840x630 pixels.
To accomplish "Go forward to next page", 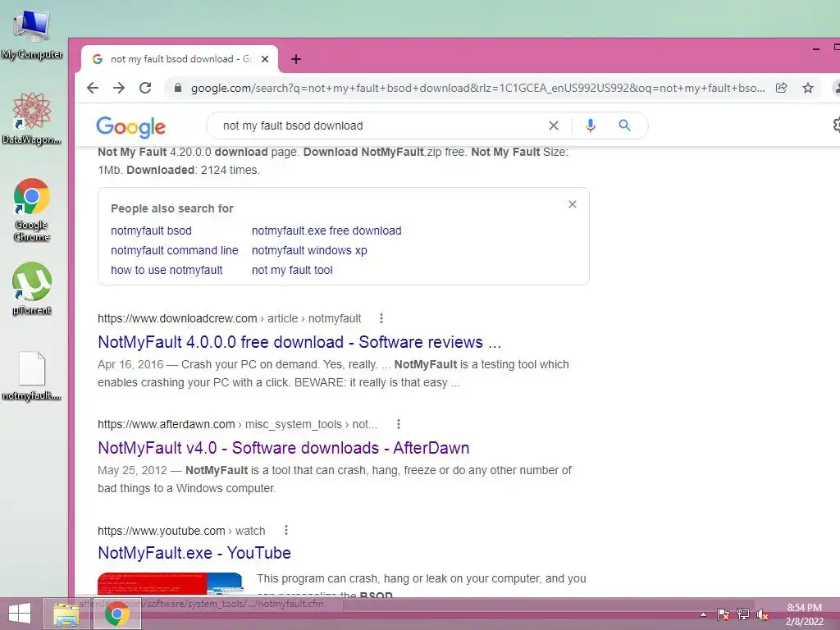I will [119, 88].
